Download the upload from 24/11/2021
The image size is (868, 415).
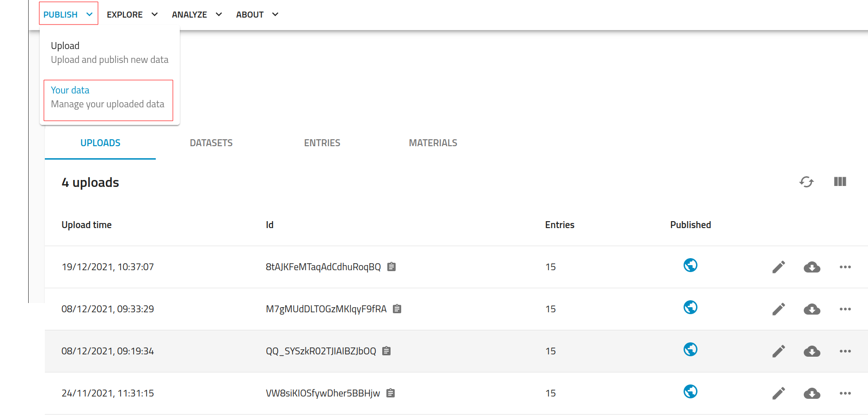click(812, 393)
